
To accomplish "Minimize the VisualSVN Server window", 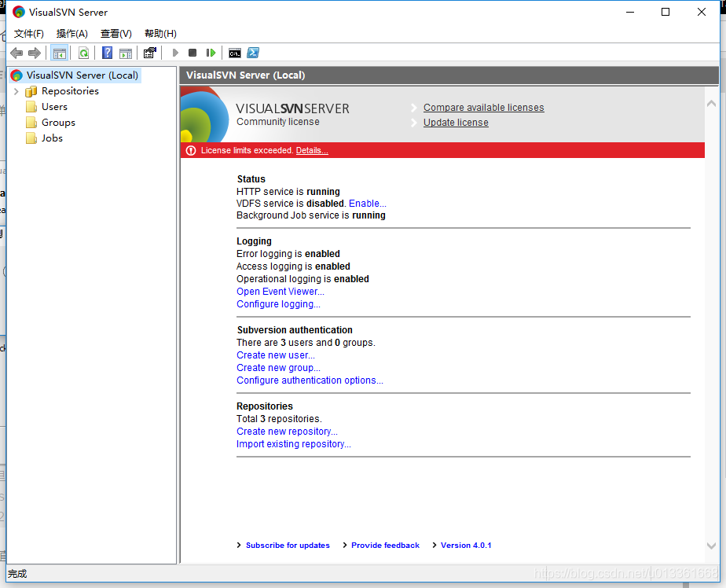I will click(x=630, y=12).
